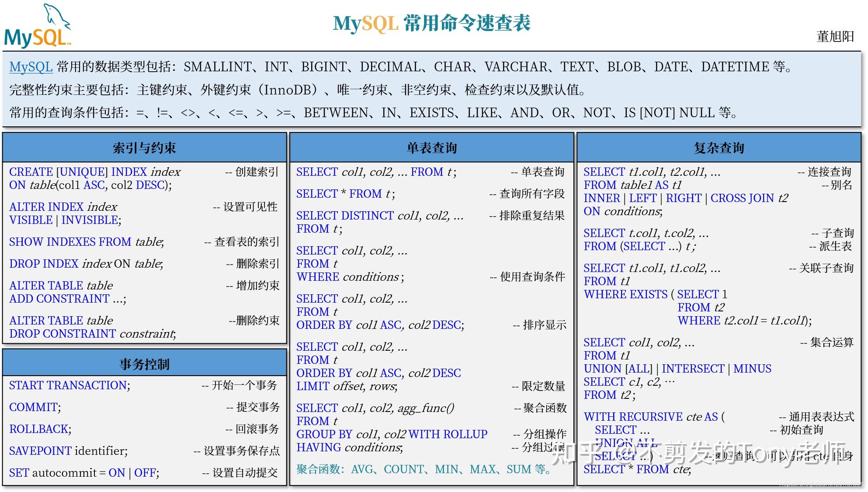Click 'SAVEPOINT identifier;' command
This screenshot has height=492, width=868.
(68, 451)
